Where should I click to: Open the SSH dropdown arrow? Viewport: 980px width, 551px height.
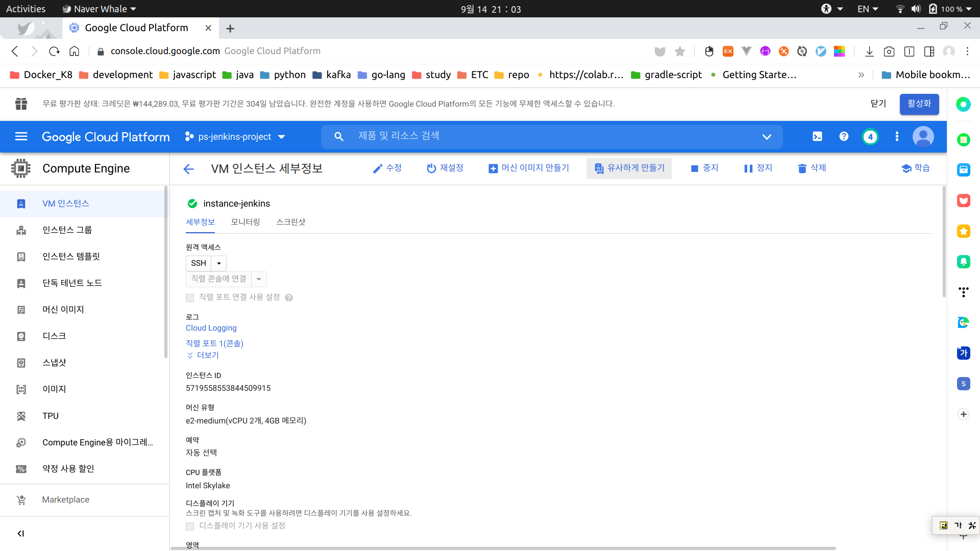point(219,264)
